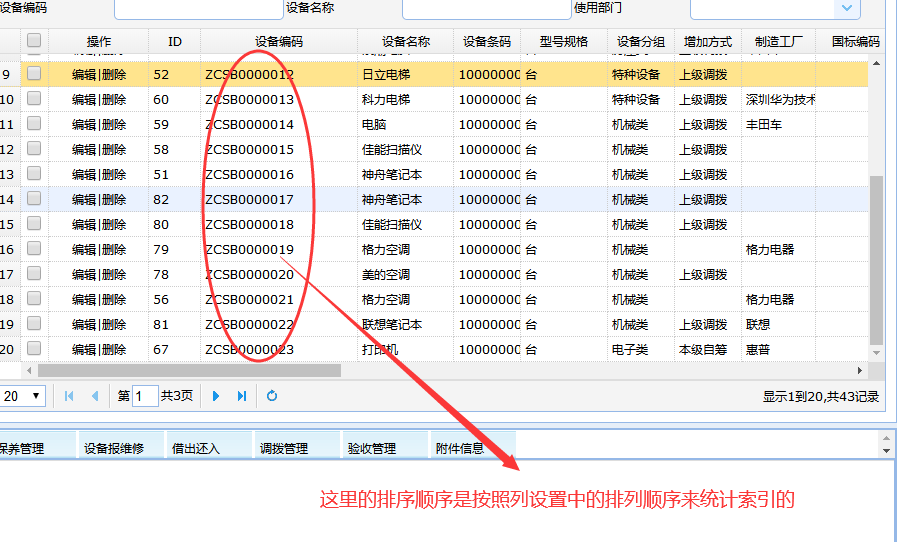Select checkbox of row ZCSB0000017
The width and height of the screenshot is (897, 542).
(35, 199)
